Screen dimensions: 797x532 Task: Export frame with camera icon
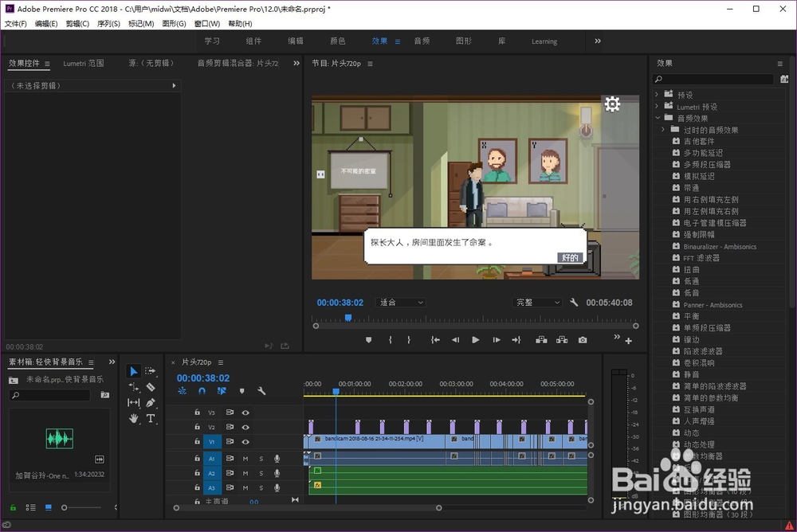[583, 340]
